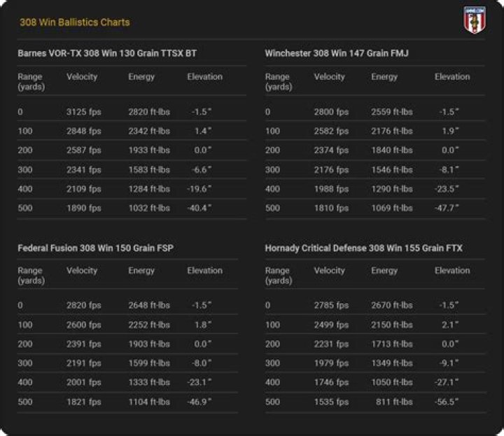Click the '1979 fps' velocity cell
Image resolution: width=504 pixels, height=436 pixels.
point(331,363)
